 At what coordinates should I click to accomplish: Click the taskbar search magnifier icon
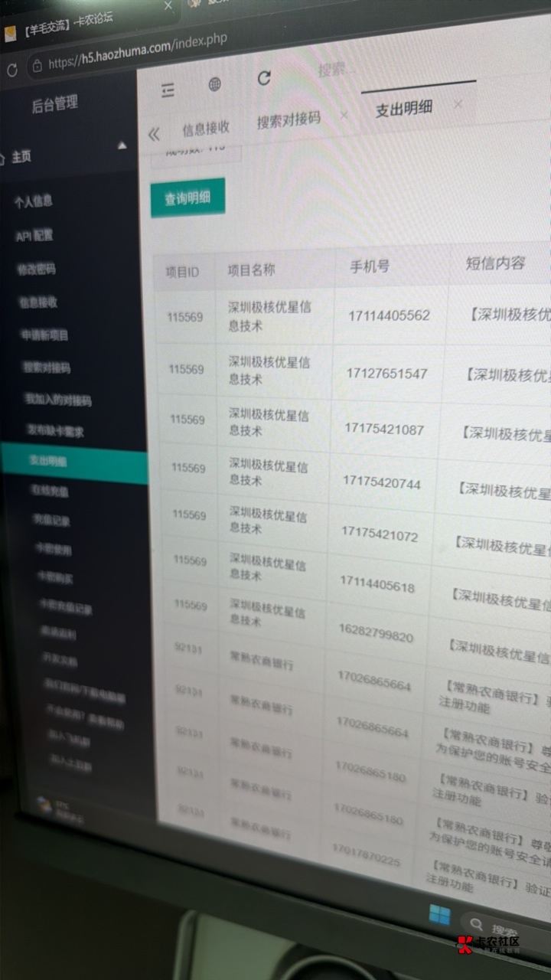(x=477, y=926)
